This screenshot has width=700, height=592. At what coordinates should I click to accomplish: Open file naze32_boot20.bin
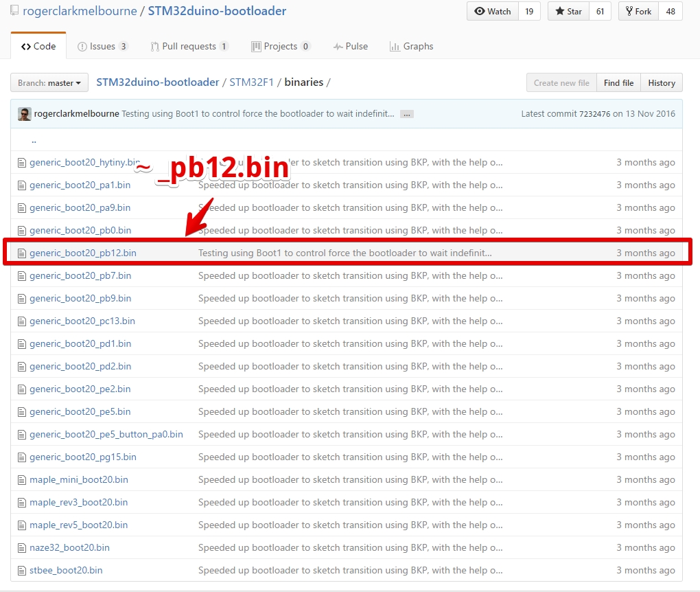click(x=69, y=548)
